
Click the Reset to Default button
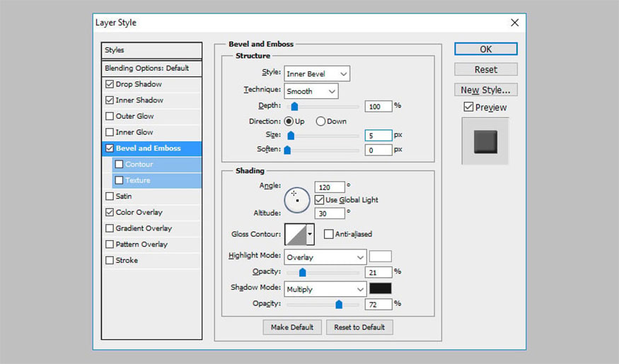359,327
